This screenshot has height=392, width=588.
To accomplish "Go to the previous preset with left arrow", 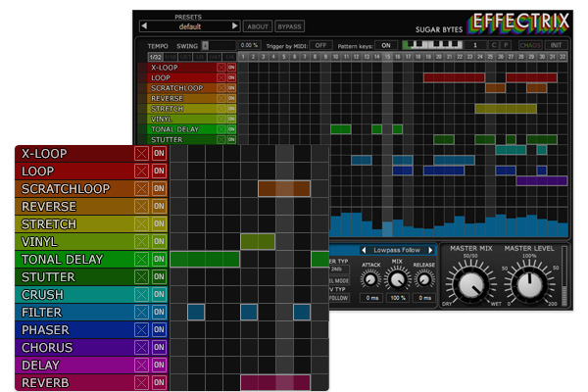I will coord(144,25).
